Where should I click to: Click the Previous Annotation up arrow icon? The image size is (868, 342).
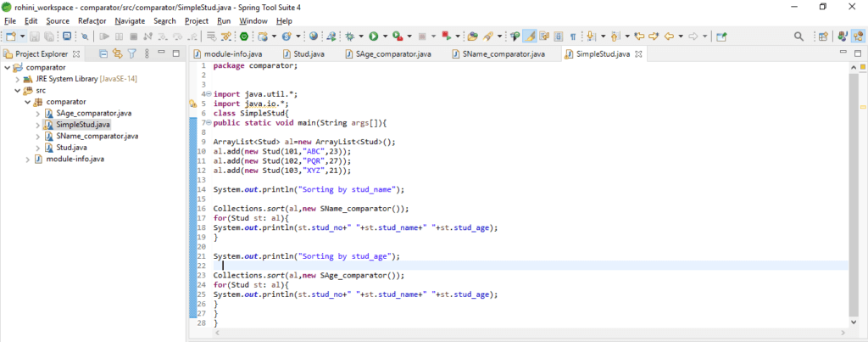(x=615, y=36)
